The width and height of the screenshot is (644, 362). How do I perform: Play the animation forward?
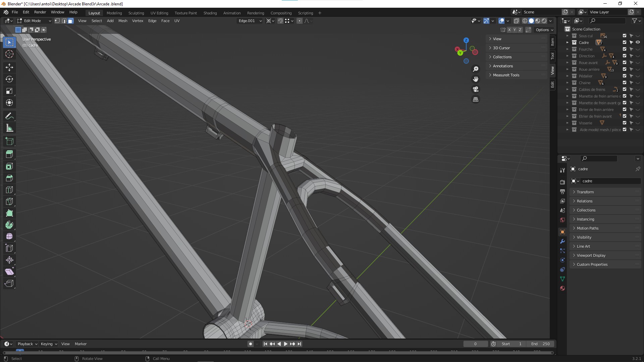[286, 344]
